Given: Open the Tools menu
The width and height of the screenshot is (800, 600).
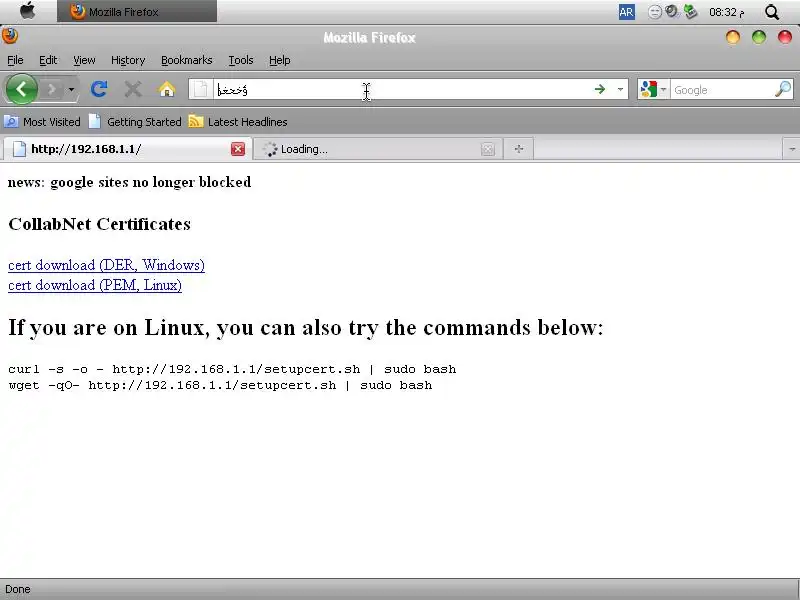Looking at the screenshot, I should pos(241,60).
